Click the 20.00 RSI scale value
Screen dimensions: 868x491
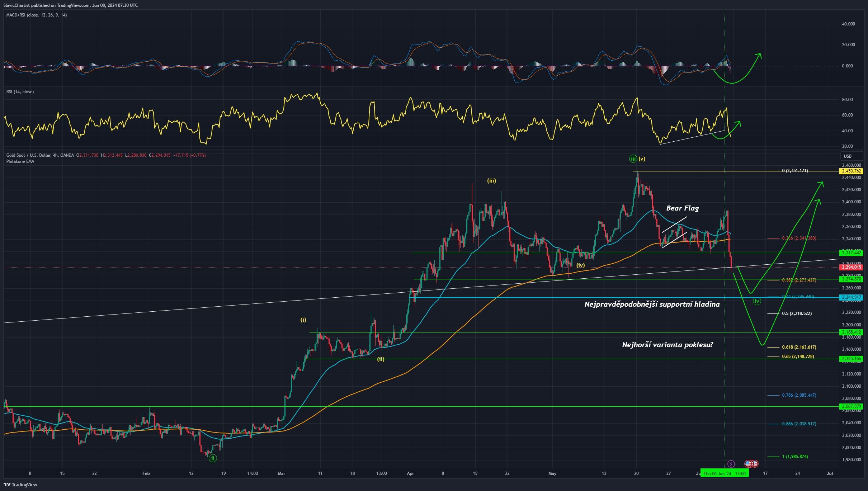coord(847,146)
